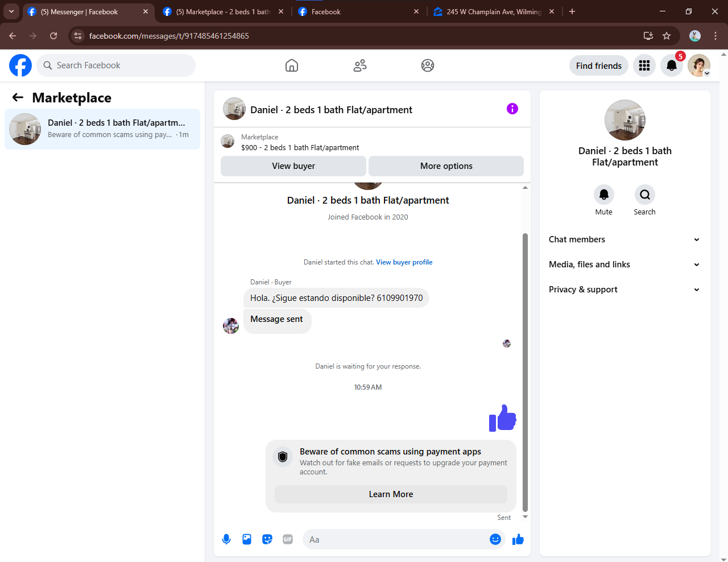View site information icon in address bar

(x=78, y=36)
